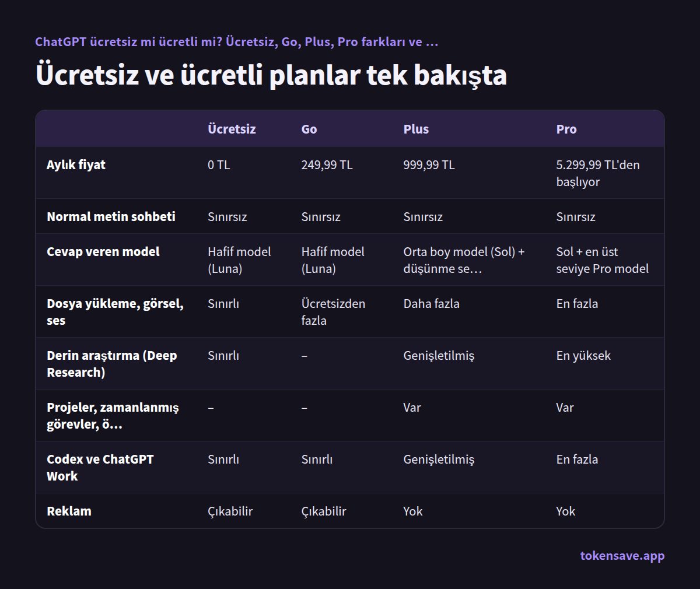Click the 'Ücretsiz' column header
The width and height of the screenshot is (700, 589).
pos(232,129)
